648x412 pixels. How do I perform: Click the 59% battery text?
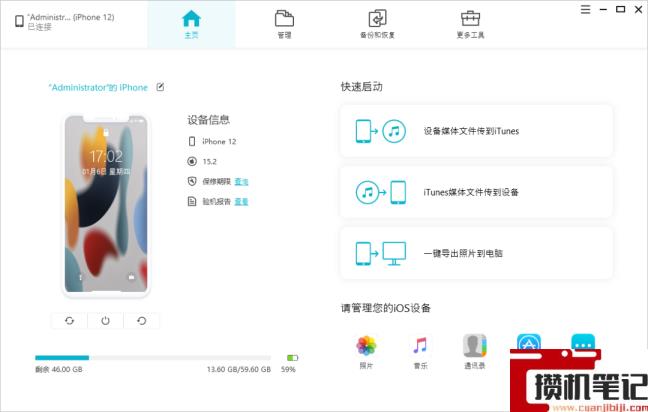(x=288, y=369)
